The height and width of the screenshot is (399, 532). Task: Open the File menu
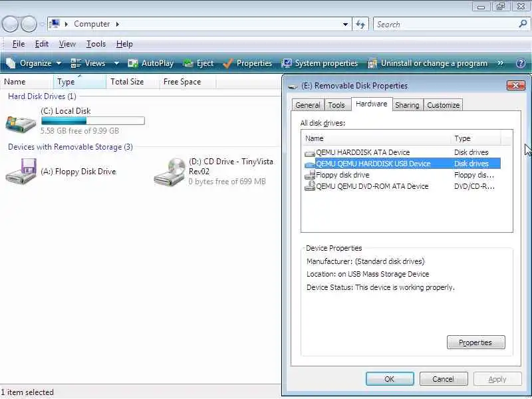pos(19,44)
